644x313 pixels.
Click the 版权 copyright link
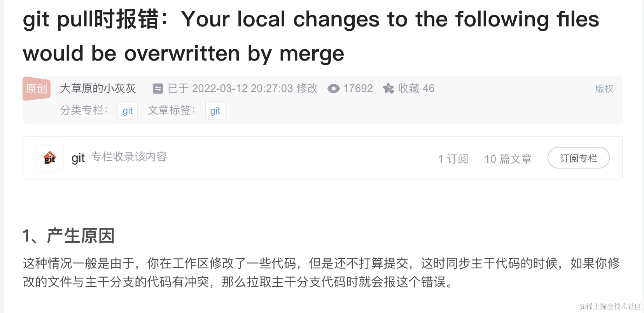(604, 89)
